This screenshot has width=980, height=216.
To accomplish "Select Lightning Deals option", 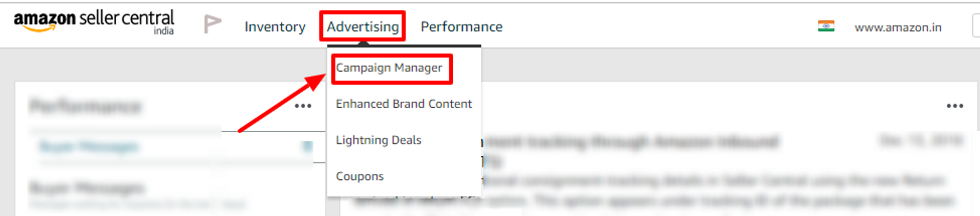I will coord(378,140).
